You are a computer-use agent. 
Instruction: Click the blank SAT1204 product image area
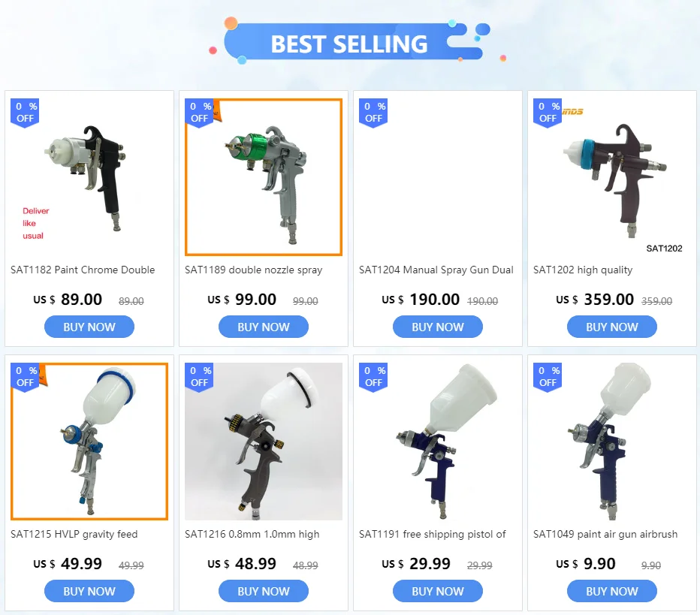438,177
